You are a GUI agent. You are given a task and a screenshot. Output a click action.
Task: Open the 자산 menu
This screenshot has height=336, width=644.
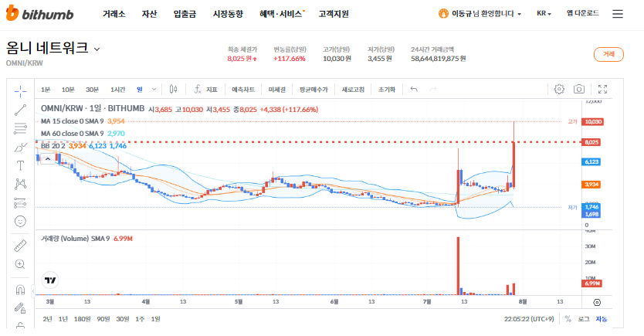(x=150, y=14)
